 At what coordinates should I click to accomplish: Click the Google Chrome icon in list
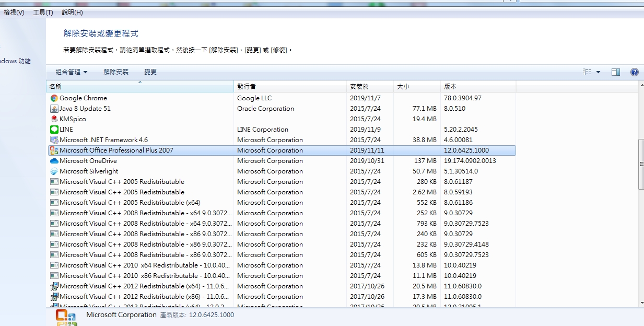(x=54, y=98)
